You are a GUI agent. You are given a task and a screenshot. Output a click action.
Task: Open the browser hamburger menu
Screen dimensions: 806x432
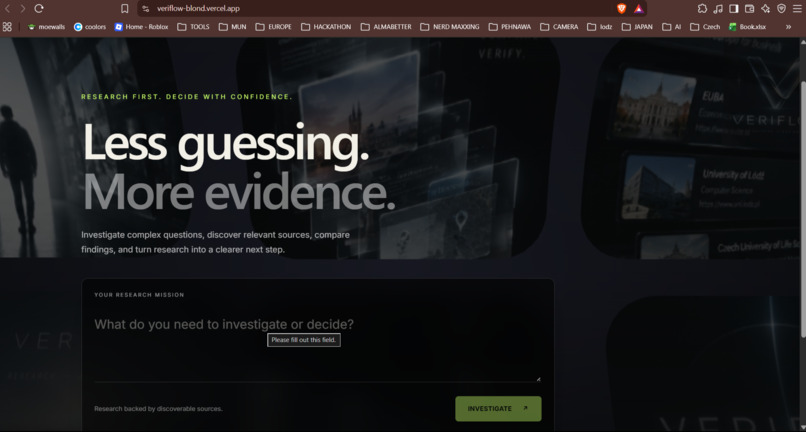[797, 9]
